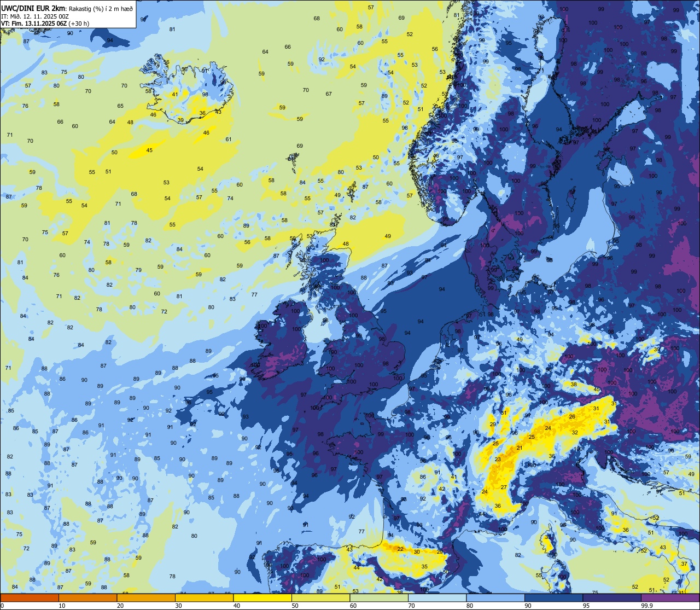Click the value 61 east of Iceland
This screenshot has width=700, height=610.
tap(229, 139)
